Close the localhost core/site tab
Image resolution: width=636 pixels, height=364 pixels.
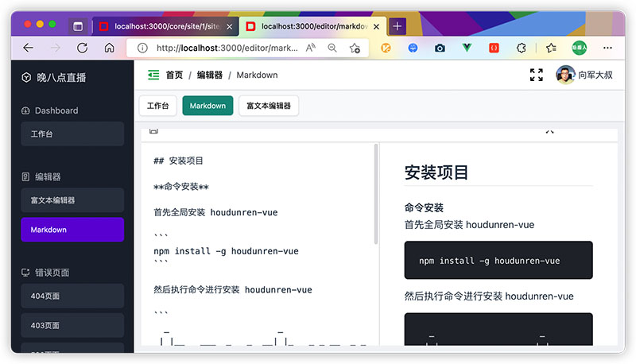click(x=229, y=27)
